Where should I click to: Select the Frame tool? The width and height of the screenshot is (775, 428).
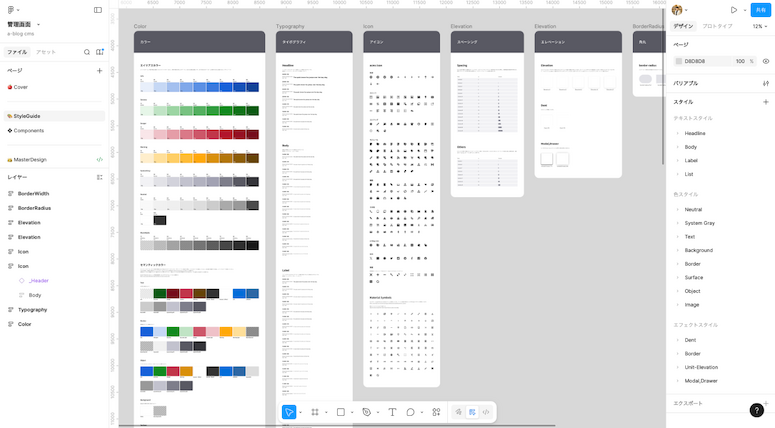[315, 412]
